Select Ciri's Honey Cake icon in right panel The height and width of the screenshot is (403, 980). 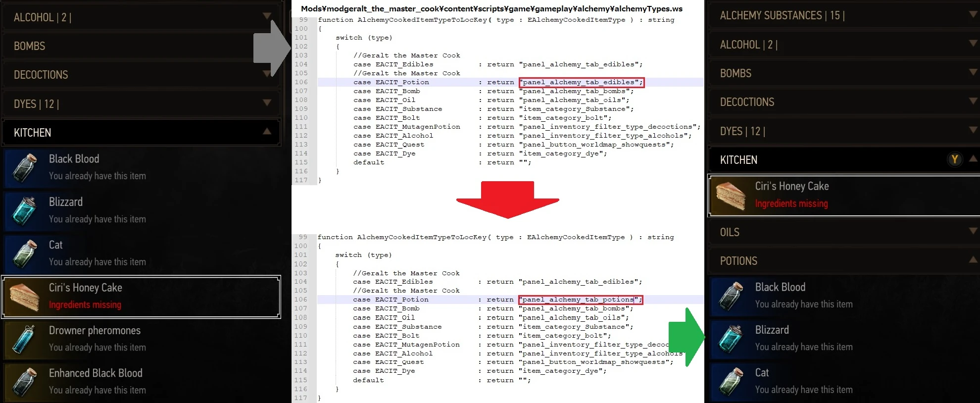[x=731, y=196]
